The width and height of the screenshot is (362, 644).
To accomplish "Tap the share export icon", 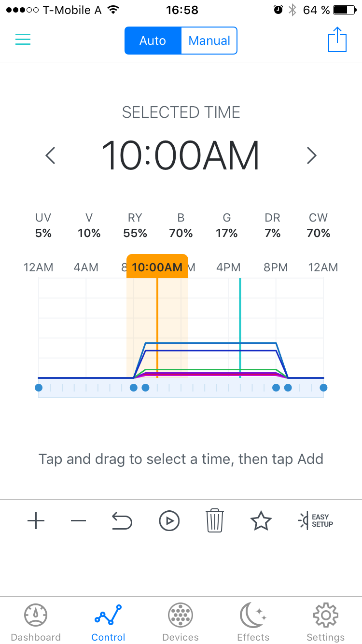I will point(337,40).
